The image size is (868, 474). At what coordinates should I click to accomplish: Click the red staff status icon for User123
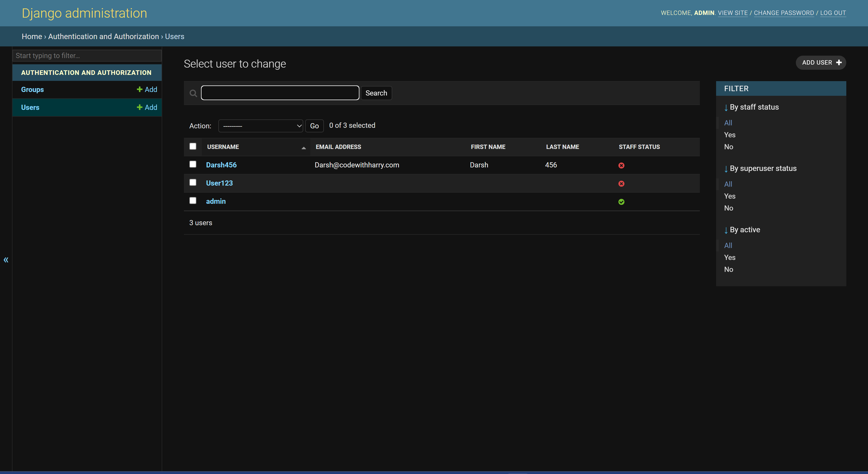621,183
